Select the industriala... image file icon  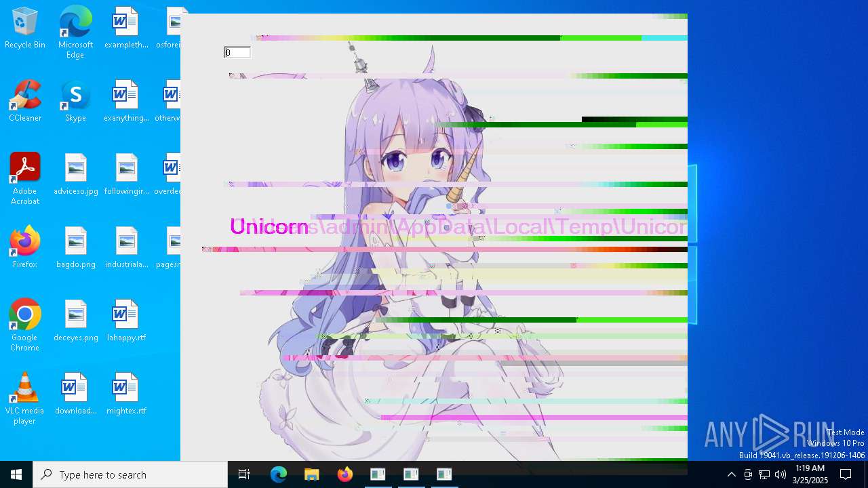point(126,248)
